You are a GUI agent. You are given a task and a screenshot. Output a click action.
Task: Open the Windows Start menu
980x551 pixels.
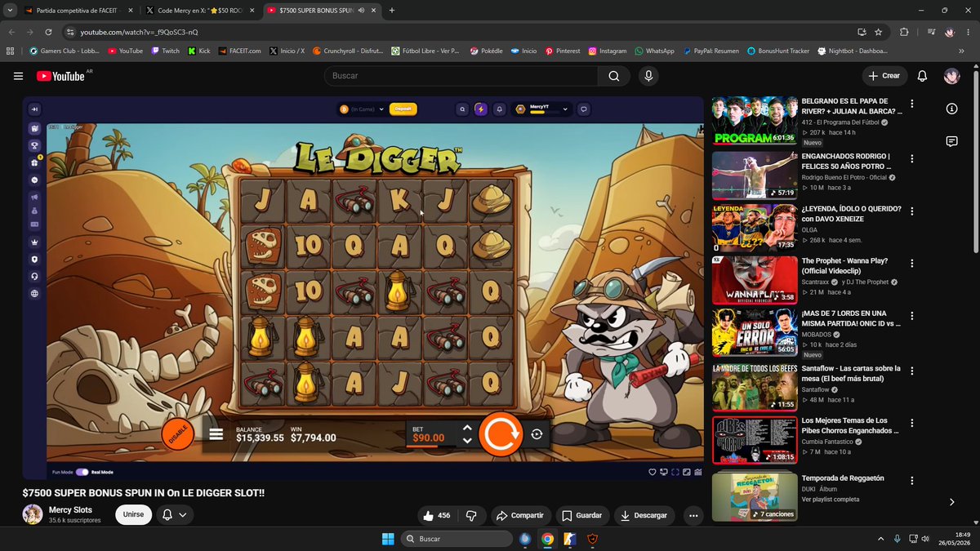[388, 539]
